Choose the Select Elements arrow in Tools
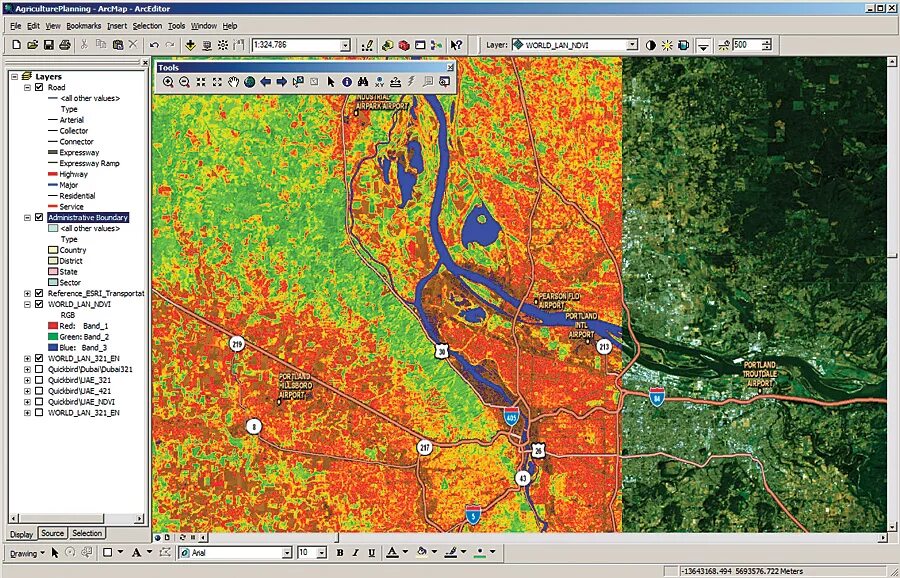Screen dimensions: 900x578 (x=331, y=82)
